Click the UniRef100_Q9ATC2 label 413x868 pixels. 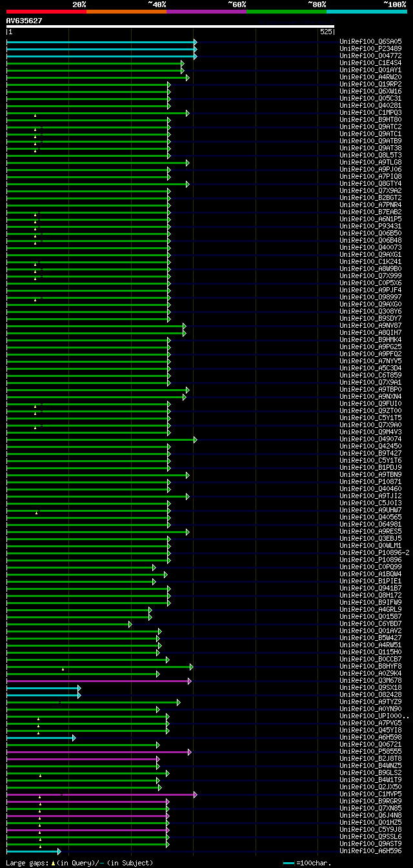click(x=372, y=127)
